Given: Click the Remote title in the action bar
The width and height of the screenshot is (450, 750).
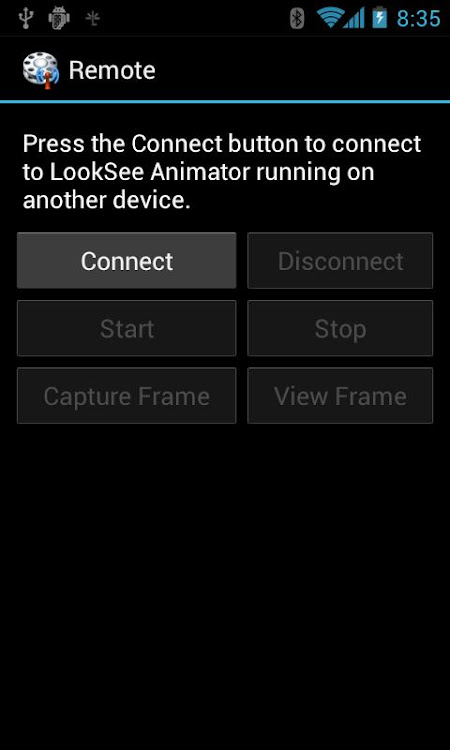Looking at the screenshot, I should point(112,71).
